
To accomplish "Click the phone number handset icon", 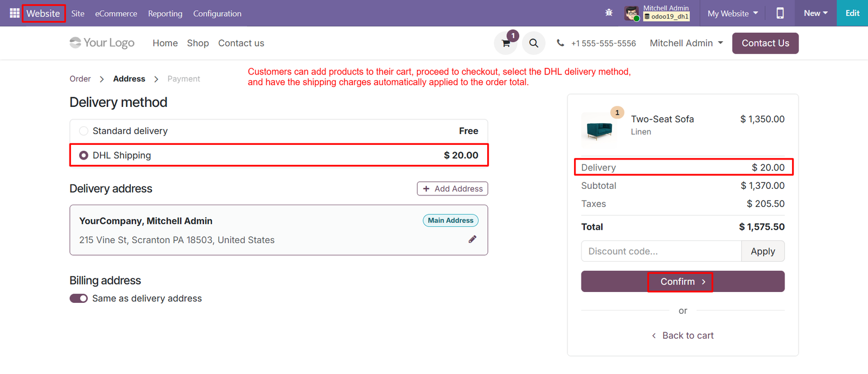I will [x=560, y=43].
